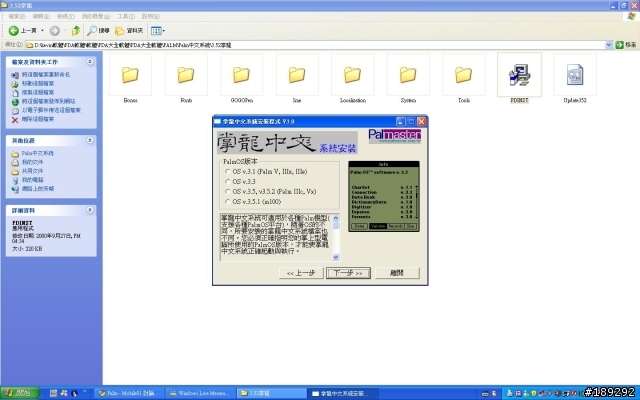The height and width of the screenshot is (400, 640).
Task: Click the Palmaster logo in installer
Action: click(x=394, y=136)
